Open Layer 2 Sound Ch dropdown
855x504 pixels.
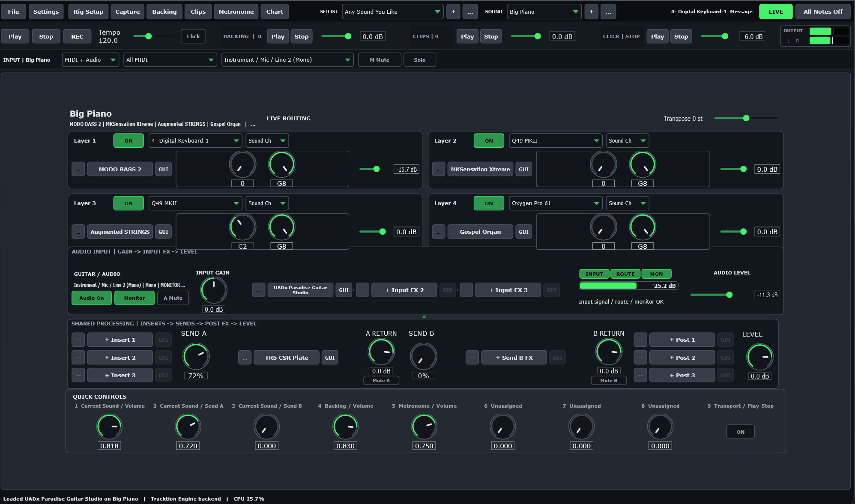(x=627, y=140)
